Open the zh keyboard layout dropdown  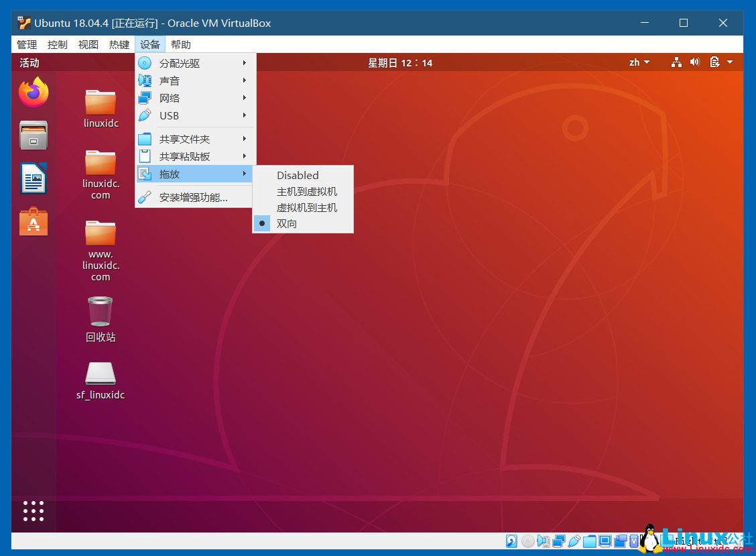(639, 62)
